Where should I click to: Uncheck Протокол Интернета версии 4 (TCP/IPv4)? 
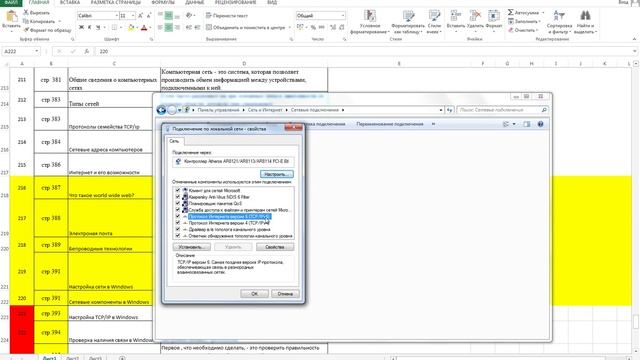tap(178, 223)
